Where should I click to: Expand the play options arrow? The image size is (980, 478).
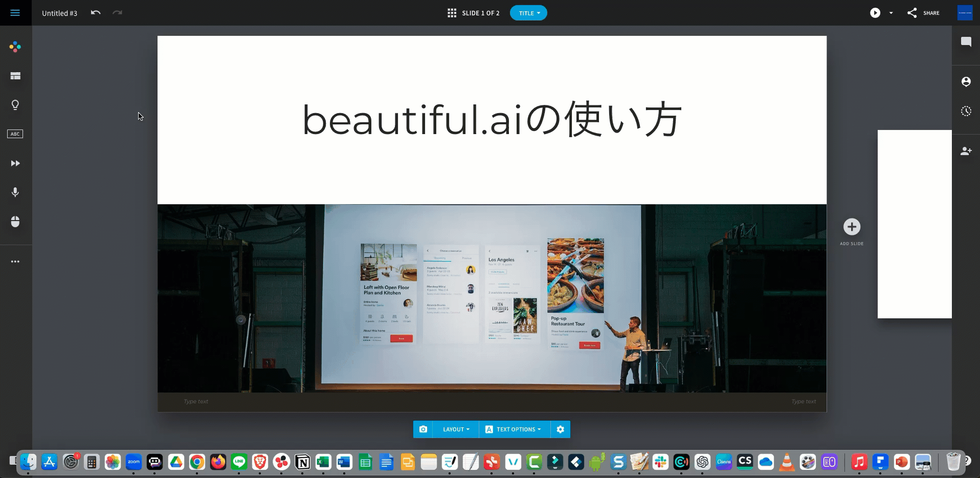891,13
